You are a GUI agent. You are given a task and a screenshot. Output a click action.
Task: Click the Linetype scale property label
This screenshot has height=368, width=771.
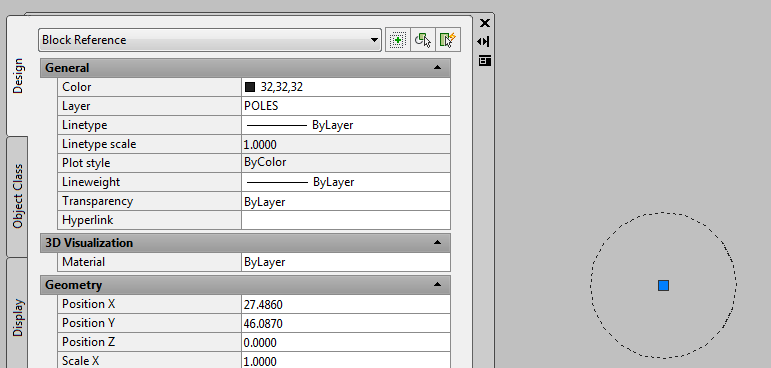(x=99, y=144)
